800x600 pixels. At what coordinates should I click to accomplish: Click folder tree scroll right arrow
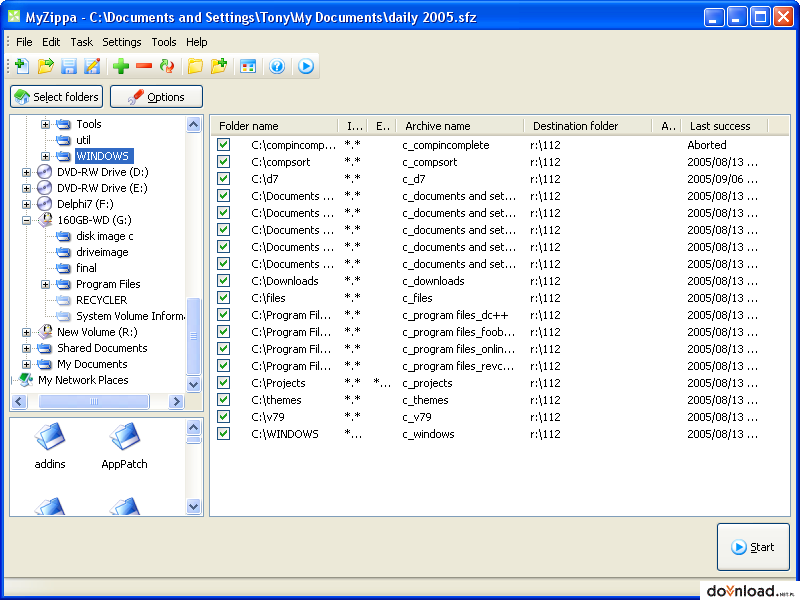coord(177,402)
